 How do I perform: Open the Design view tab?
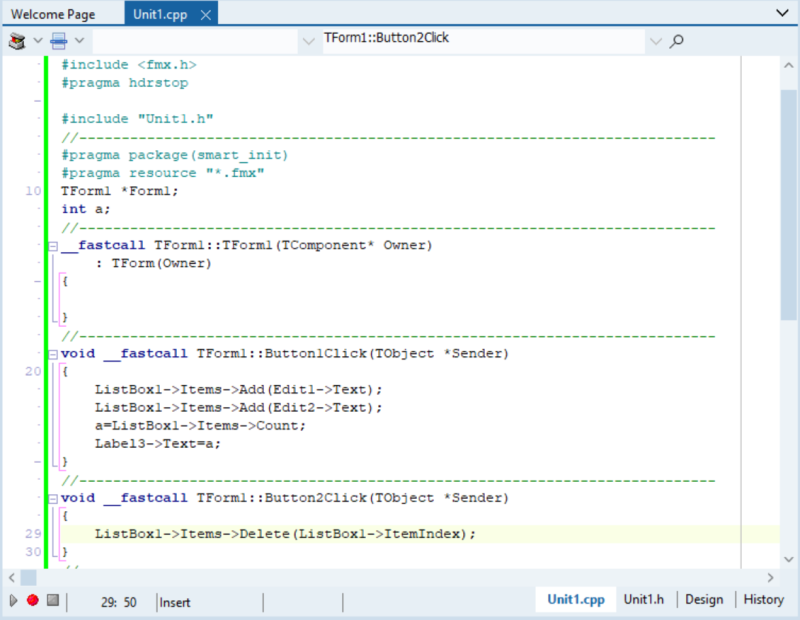point(704,600)
